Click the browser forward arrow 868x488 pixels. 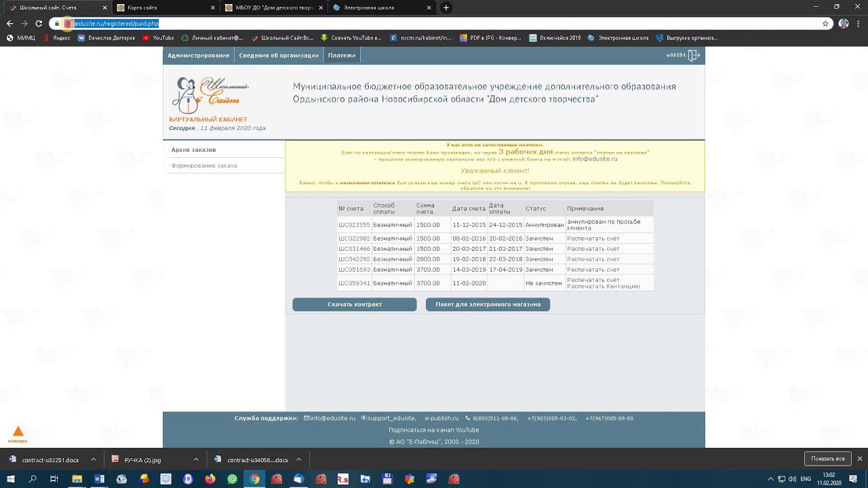click(24, 23)
